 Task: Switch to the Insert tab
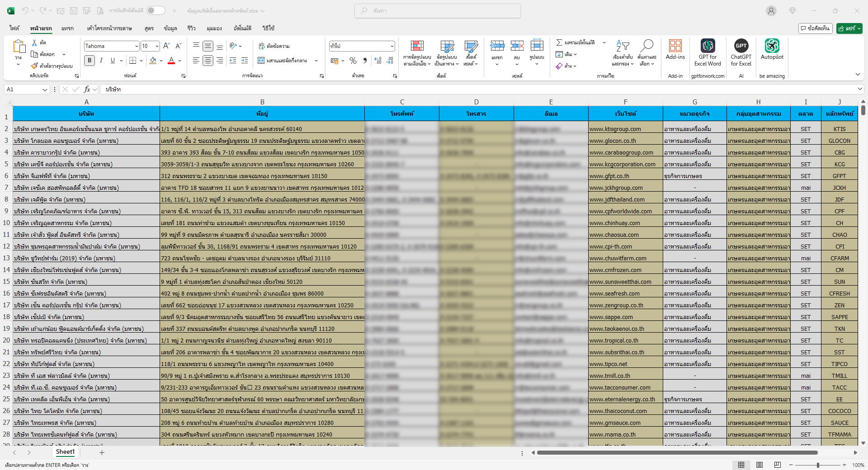(x=67, y=28)
